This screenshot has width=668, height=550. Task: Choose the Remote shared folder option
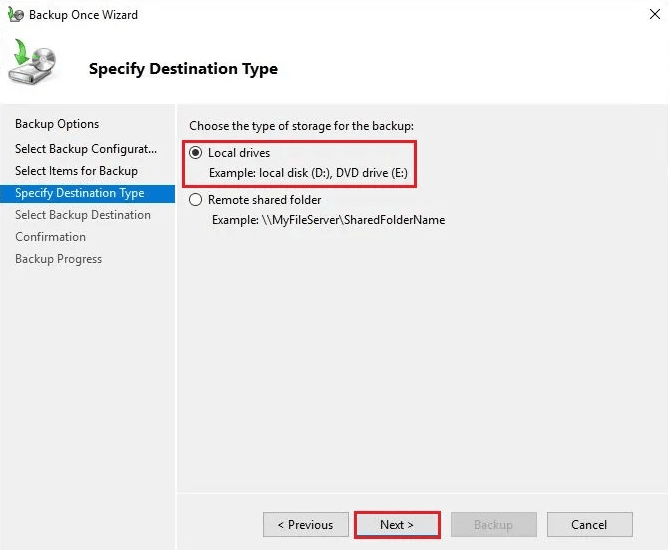196,200
